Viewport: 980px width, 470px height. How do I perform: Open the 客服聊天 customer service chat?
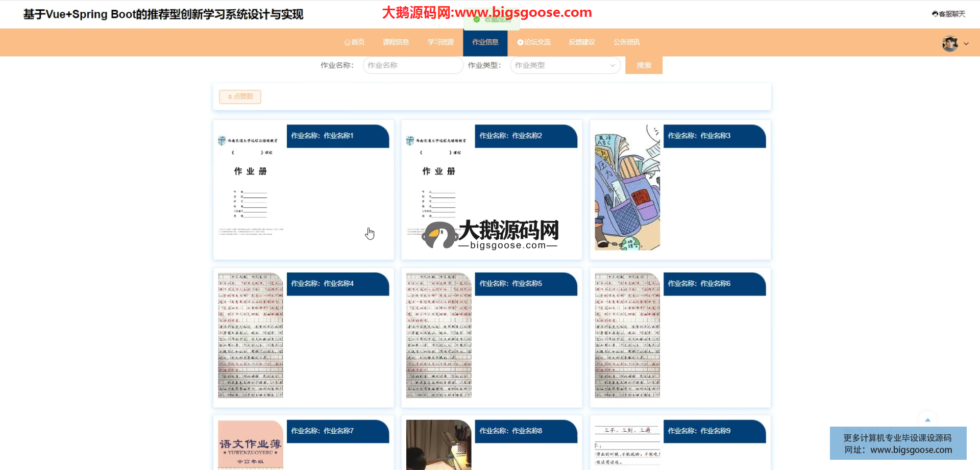tap(949, 14)
